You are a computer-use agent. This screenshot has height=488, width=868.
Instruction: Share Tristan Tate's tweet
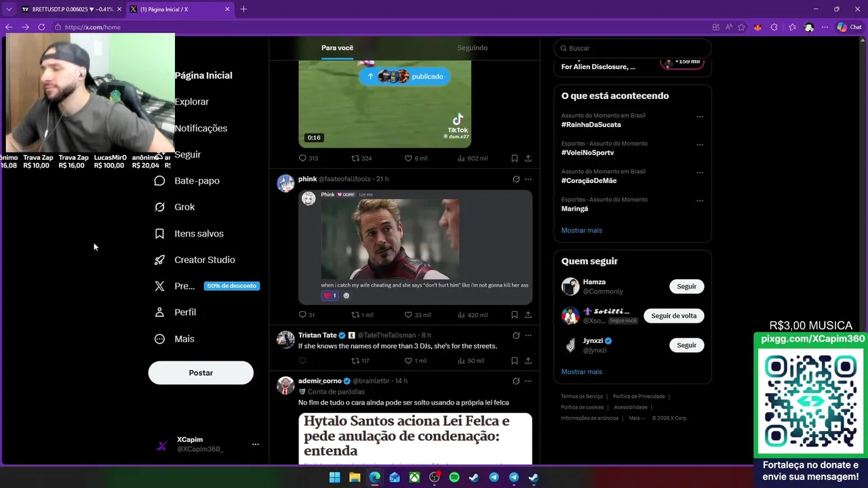click(x=528, y=361)
